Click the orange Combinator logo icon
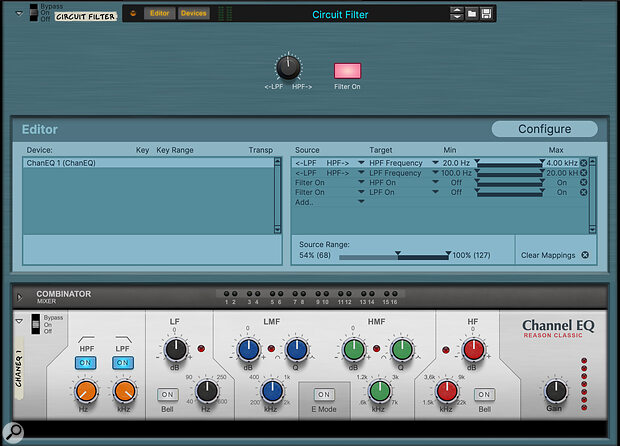The height and width of the screenshot is (446, 620). 133,13
